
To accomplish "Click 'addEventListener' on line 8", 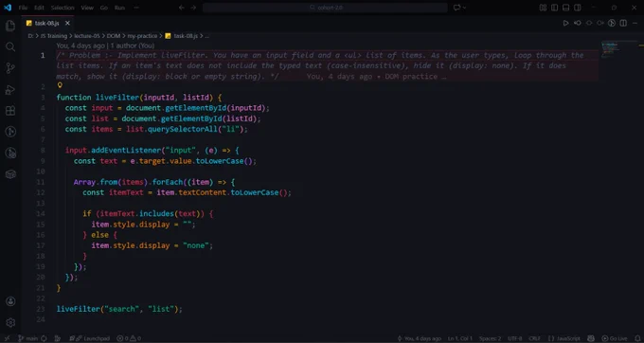I will [126, 151].
